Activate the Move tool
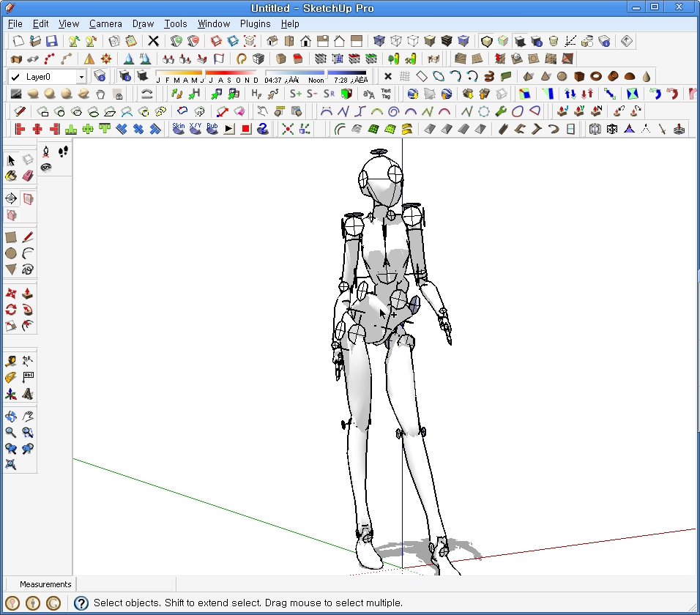 pos(11,293)
